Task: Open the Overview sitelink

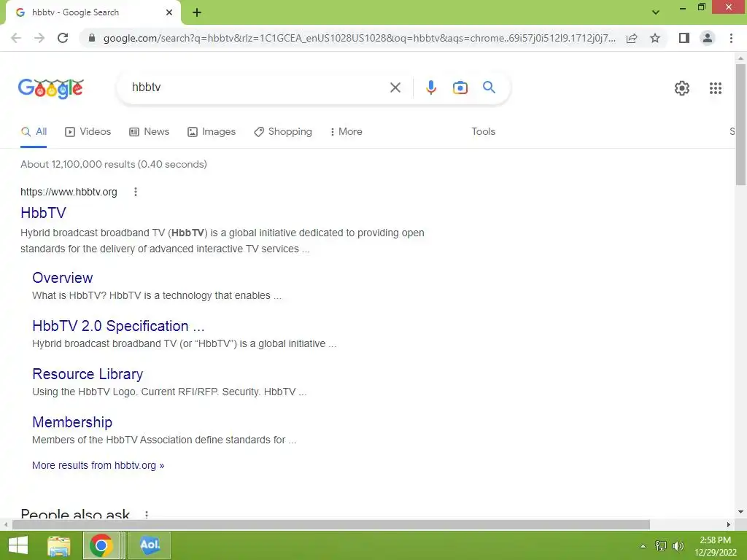Action: 63,278
